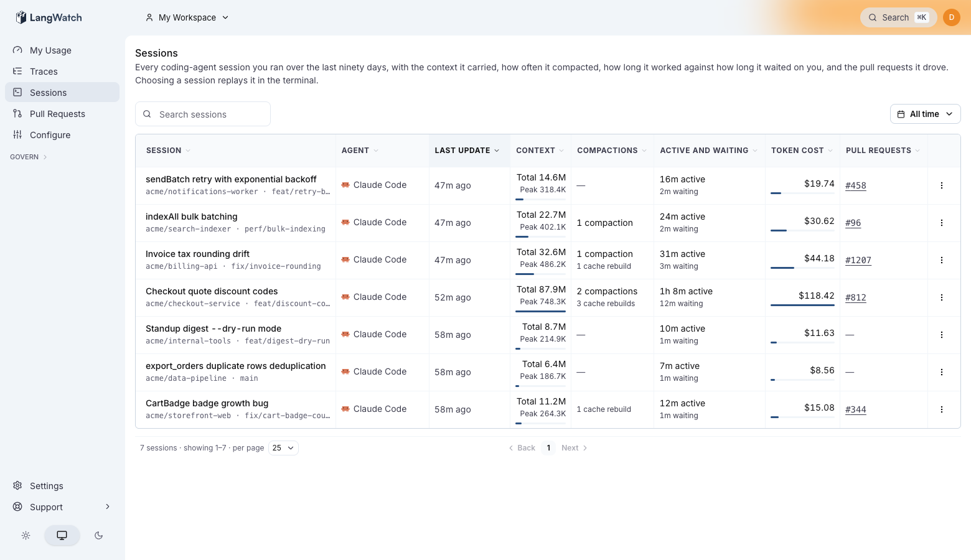Click the Traces icon in the sidebar

coord(17,72)
